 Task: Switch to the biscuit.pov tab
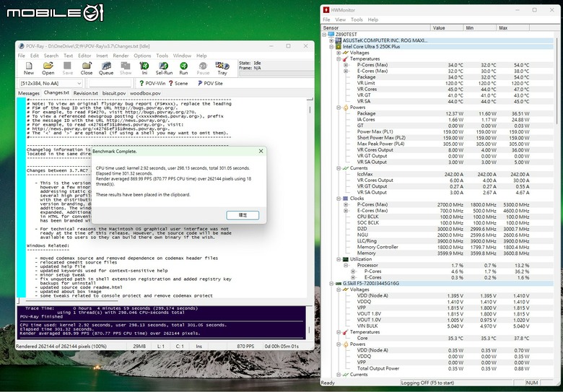click(114, 93)
